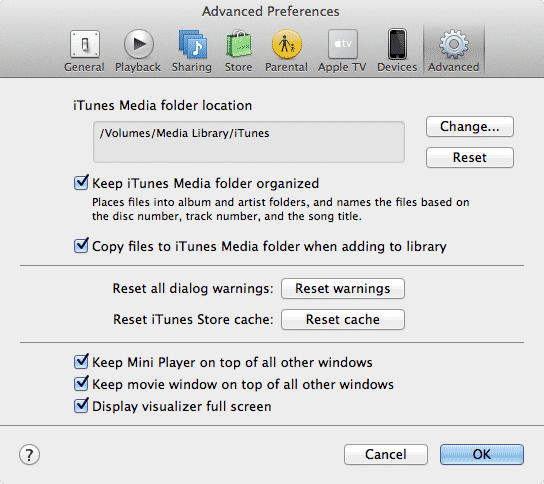Disable Keep Mini Player on top
544x484 pixels.
pyautogui.click(x=81, y=362)
